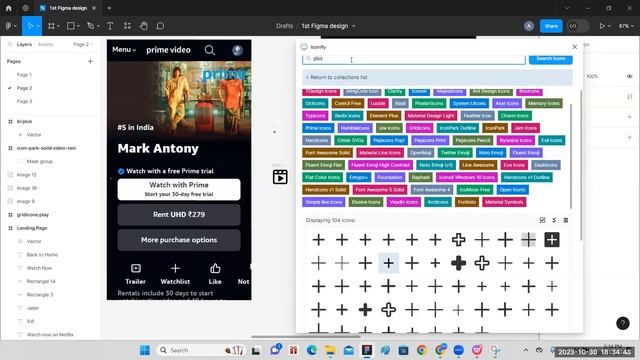Filter by Fluent Emoji High Contrast collection

(x=380, y=165)
